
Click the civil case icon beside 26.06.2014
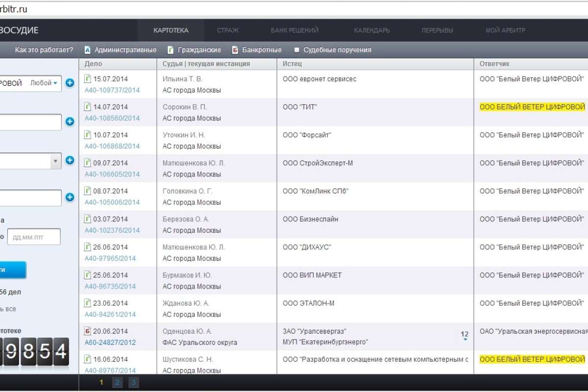tap(88, 246)
